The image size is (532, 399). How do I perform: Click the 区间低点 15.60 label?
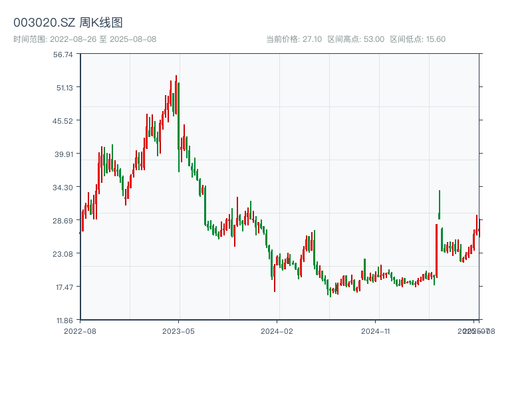(418, 39)
